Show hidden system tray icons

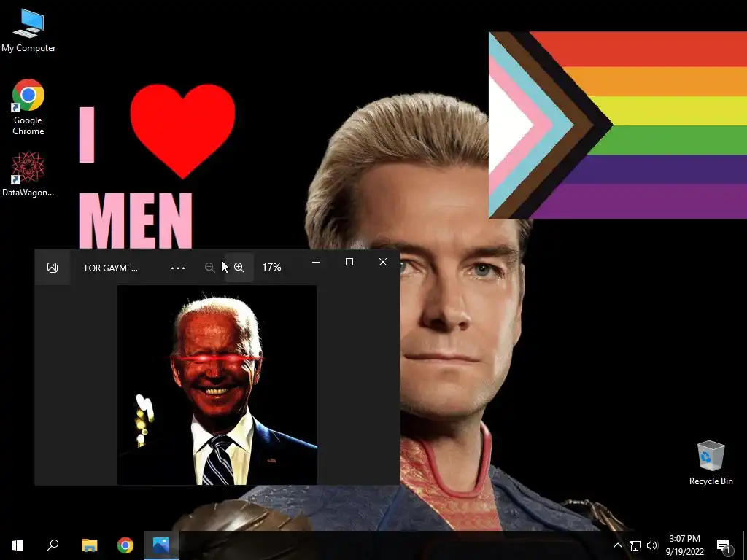click(617, 545)
